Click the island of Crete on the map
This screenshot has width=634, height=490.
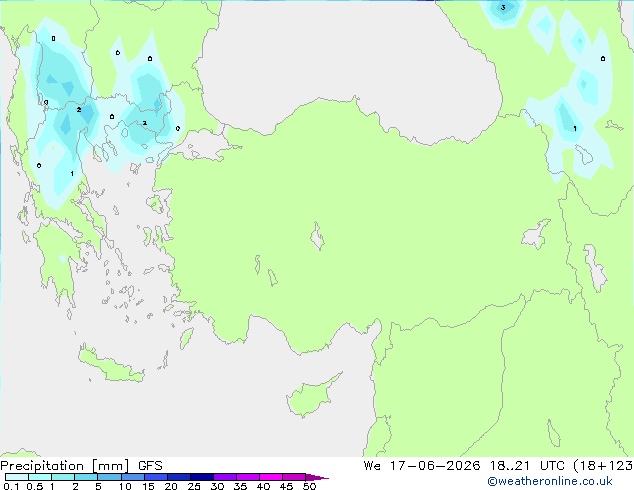click(x=110, y=365)
